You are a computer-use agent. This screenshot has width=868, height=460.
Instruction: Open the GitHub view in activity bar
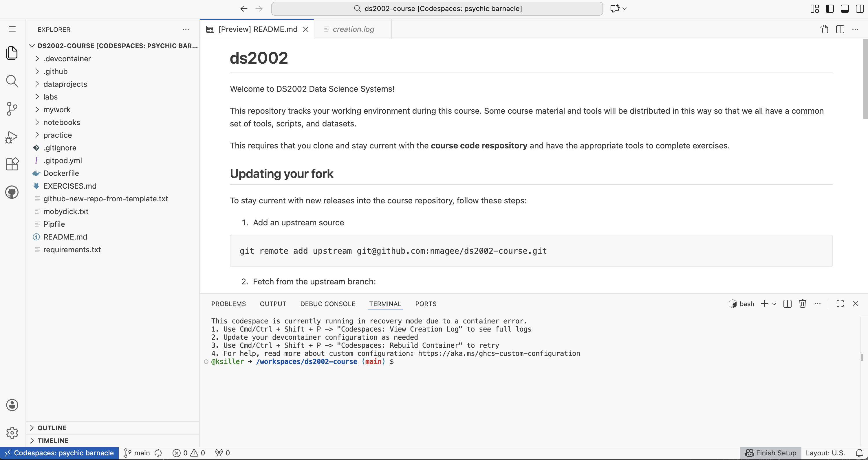tap(12, 192)
